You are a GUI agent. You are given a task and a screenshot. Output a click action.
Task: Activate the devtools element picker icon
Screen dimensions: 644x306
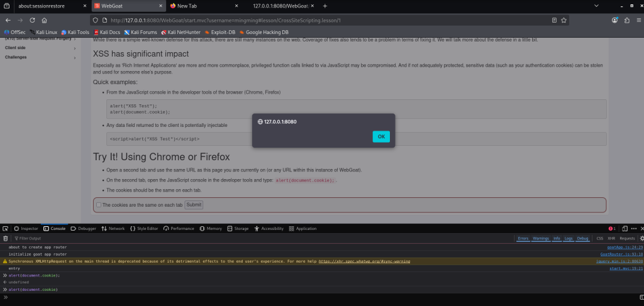point(5,229)
